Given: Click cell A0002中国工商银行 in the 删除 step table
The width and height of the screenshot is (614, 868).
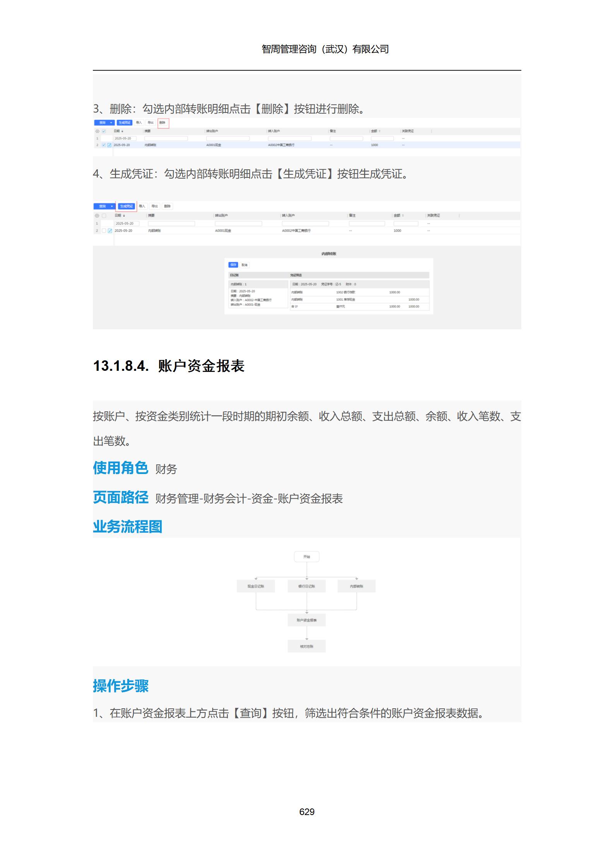Looking at the screenshot, I should tap(281, 145).
